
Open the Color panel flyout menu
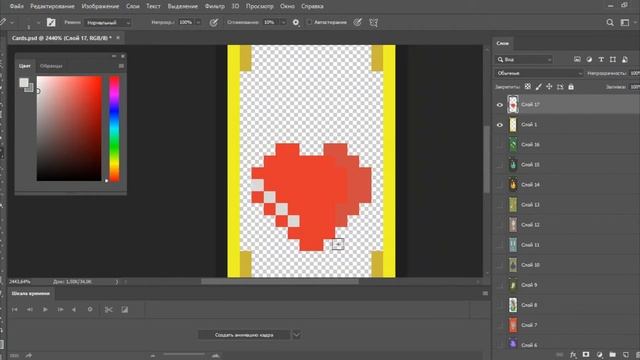[121, 66]
